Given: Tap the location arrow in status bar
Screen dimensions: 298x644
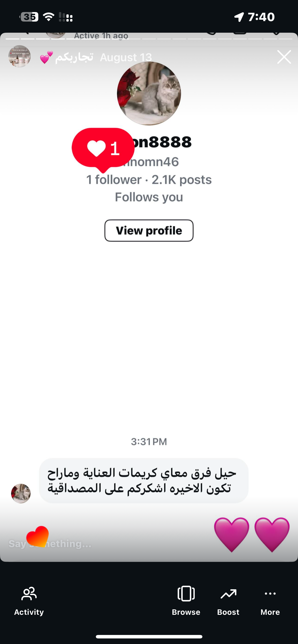Looking at the screenshot, I should tap(239, 17).
